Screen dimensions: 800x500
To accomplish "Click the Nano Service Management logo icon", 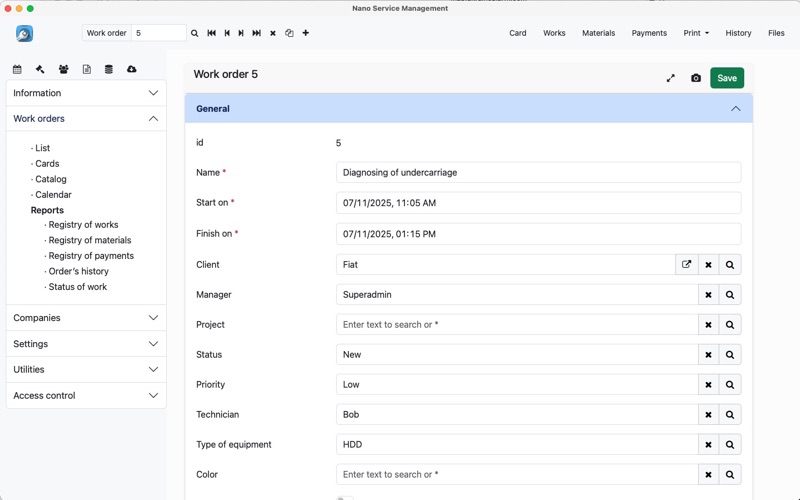I will pyautogui.click(x=24, y=33).
